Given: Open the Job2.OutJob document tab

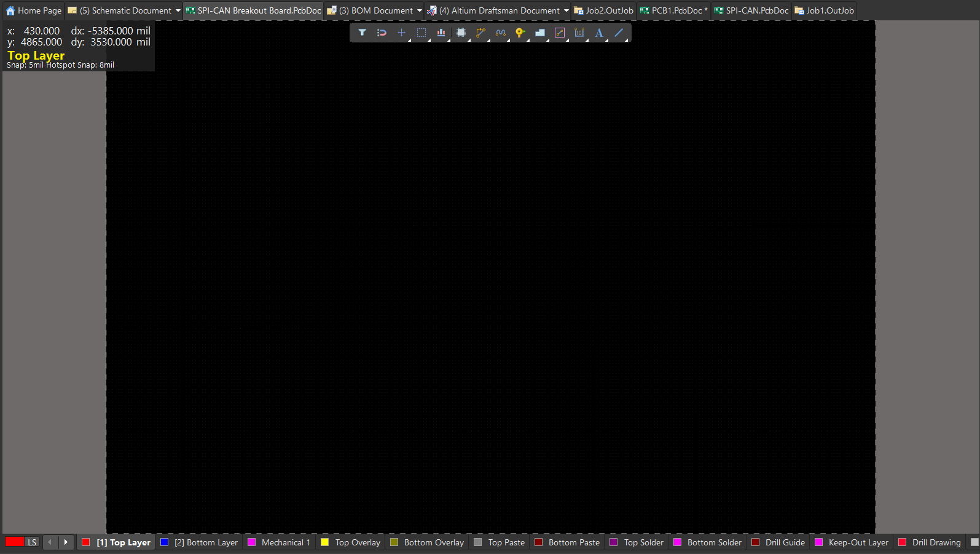Looking at the screenshot, I should 603,10.
